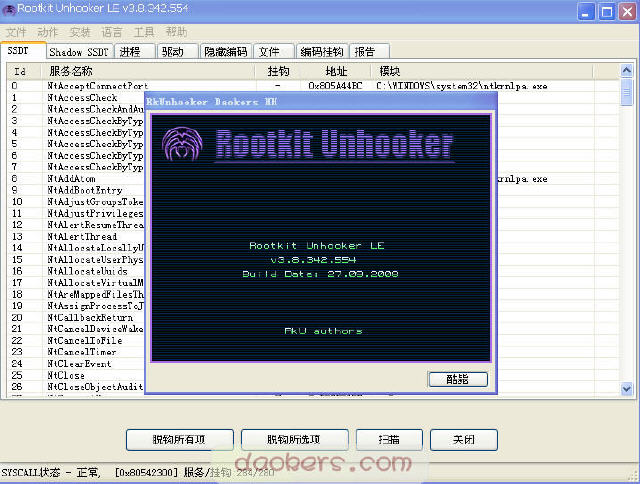Open the 动作 menu
640x484 pixels.
[x=48, y=32]
